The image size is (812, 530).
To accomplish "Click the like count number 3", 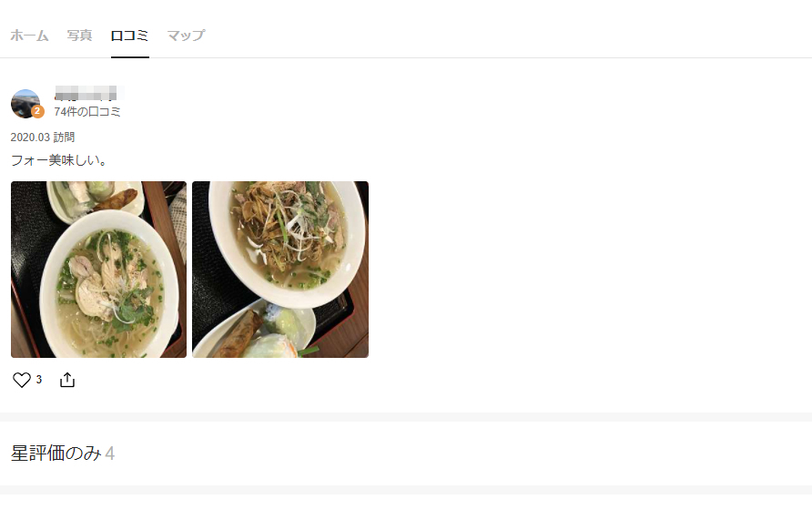I will (x=39, y=379).
